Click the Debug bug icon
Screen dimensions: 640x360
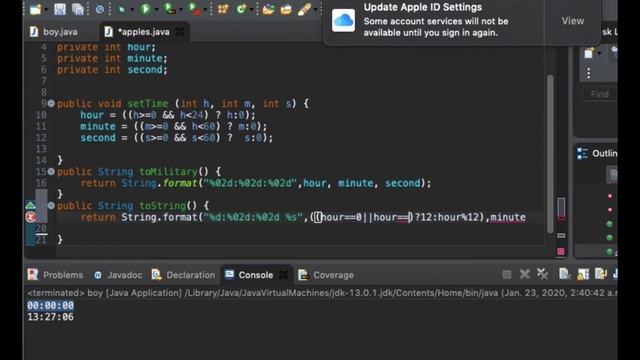[x=122, y=9]
